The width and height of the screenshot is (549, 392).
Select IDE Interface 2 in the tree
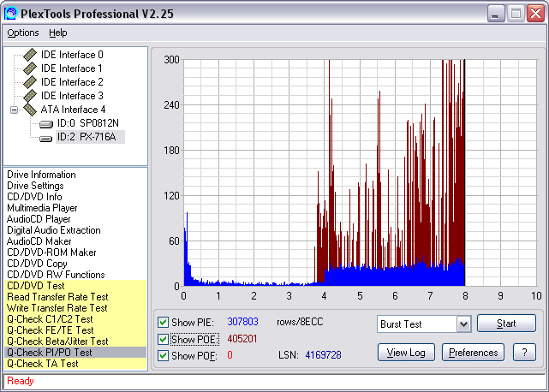tap(72, 82)
